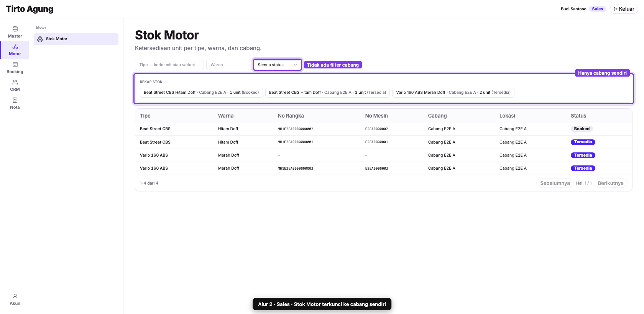Click engine number E2EA0000002

[x=376, y=129]
